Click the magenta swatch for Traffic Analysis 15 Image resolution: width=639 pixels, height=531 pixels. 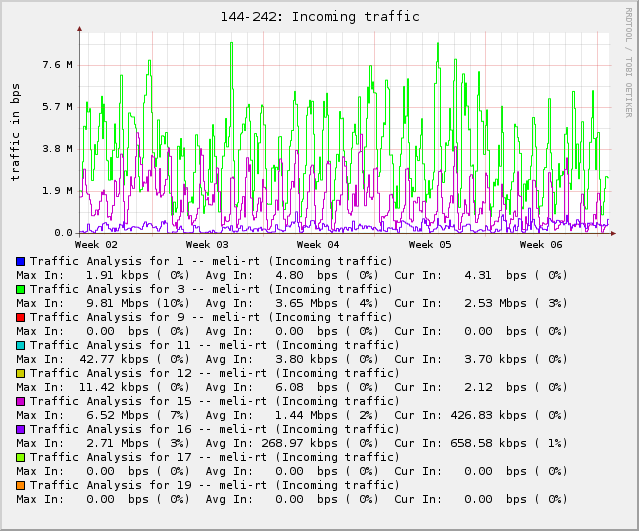coord(21,401)
